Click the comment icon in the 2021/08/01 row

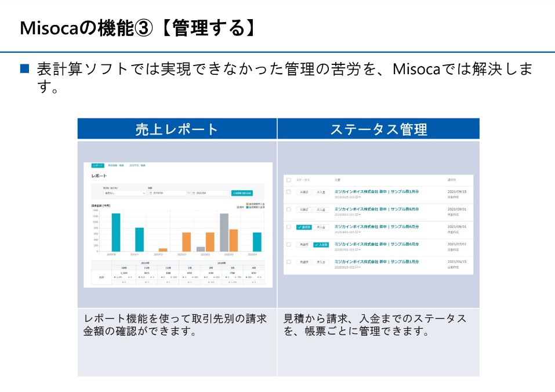point(357,232)
